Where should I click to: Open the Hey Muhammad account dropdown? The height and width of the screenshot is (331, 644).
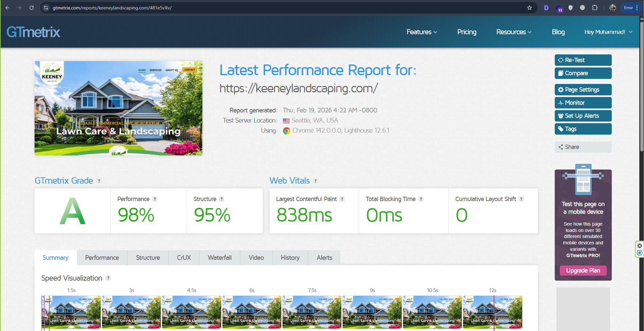[608, 32]
